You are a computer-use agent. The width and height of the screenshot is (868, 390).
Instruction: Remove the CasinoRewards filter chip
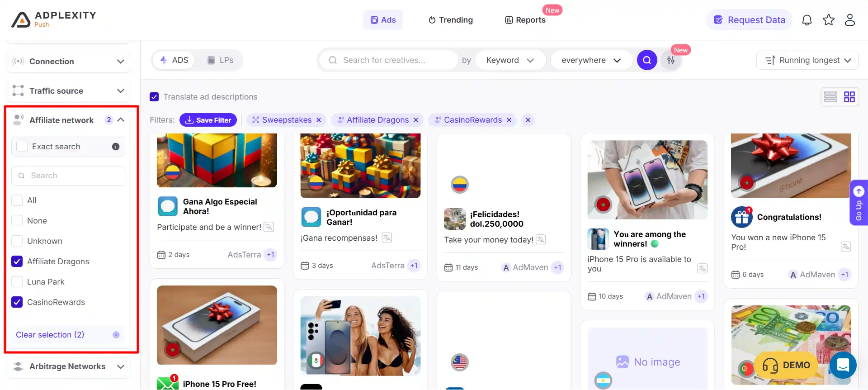tap(509, 120)
